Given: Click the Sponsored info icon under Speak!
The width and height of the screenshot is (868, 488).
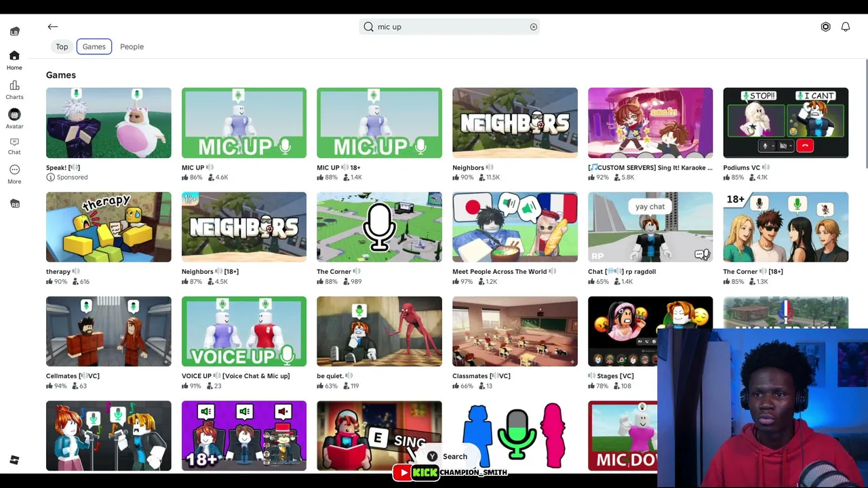Looking at the screenshot, I should [x=50, y=178].
